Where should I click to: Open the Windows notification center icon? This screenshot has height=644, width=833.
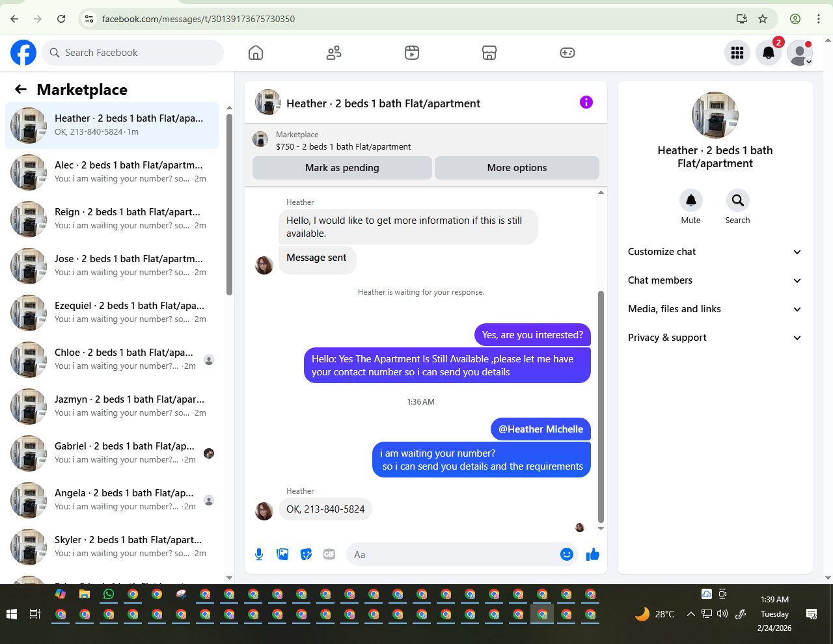tap(812, 614)
